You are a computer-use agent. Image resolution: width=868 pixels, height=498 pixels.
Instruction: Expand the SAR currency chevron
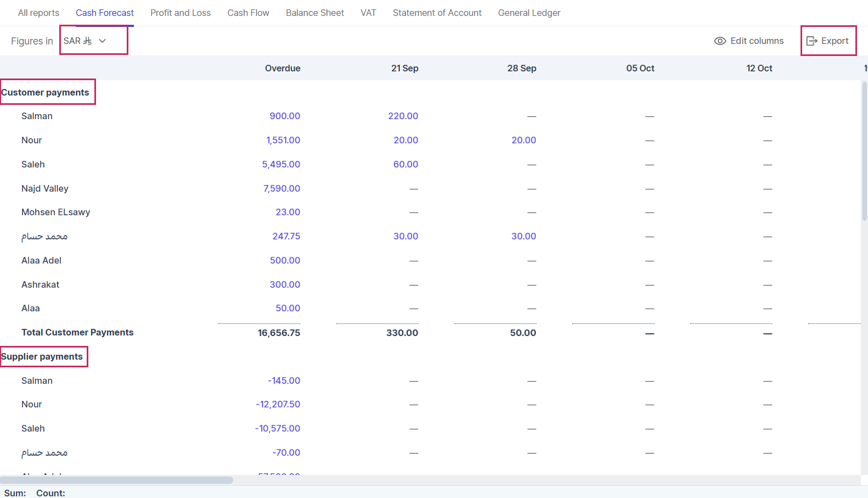pyautogui.click(x=103, y=41)
